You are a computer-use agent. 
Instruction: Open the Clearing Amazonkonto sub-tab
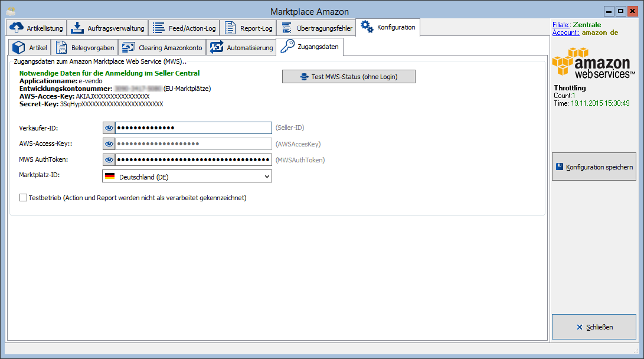(162, 48)
